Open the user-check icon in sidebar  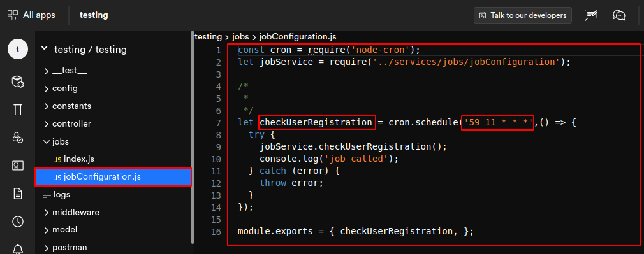click(x=18, y=138)
